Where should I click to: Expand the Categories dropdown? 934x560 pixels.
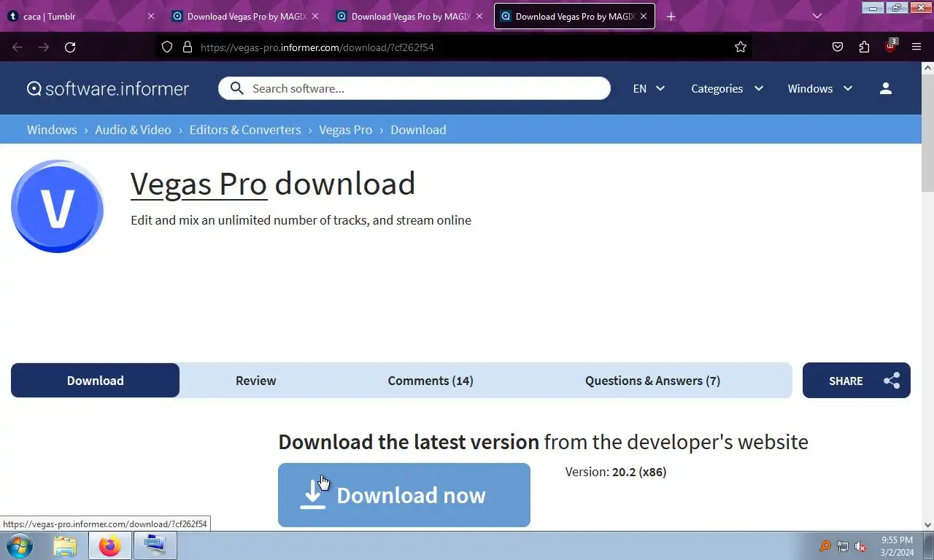click(727, 88)
